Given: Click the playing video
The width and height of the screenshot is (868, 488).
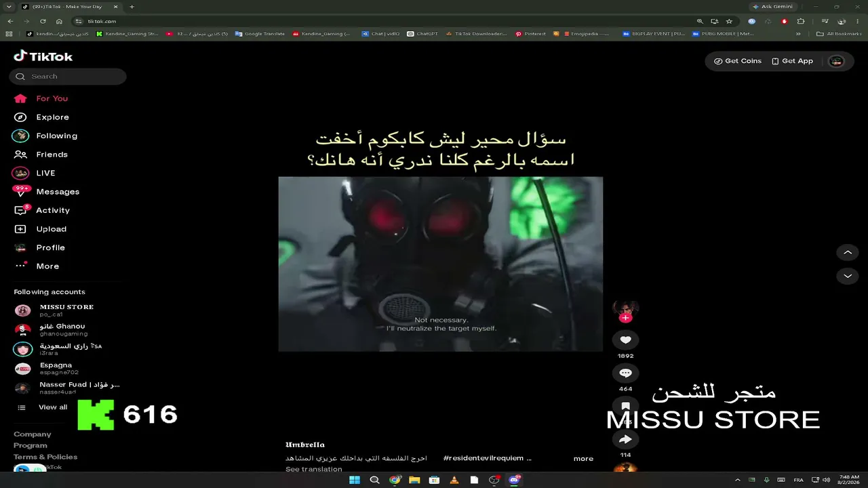Looking at the screenshot, I should coord(440,264).
